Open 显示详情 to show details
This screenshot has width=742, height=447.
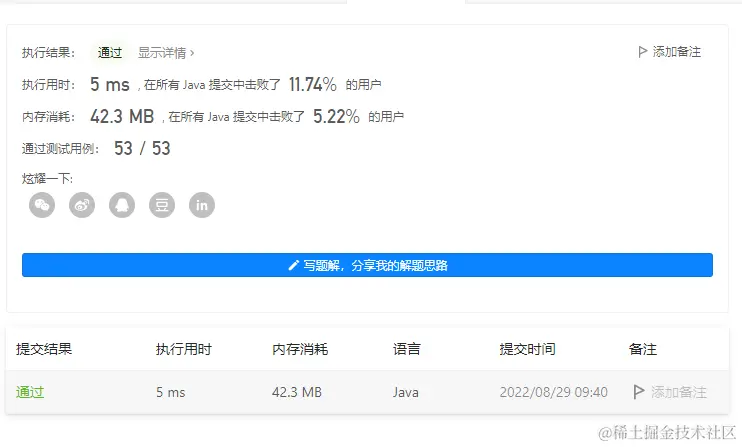click(x=166, y=53)
